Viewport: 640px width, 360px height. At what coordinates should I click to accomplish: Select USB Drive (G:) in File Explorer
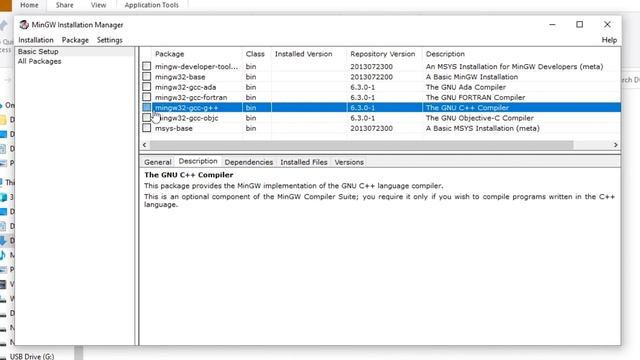point(32,356)
